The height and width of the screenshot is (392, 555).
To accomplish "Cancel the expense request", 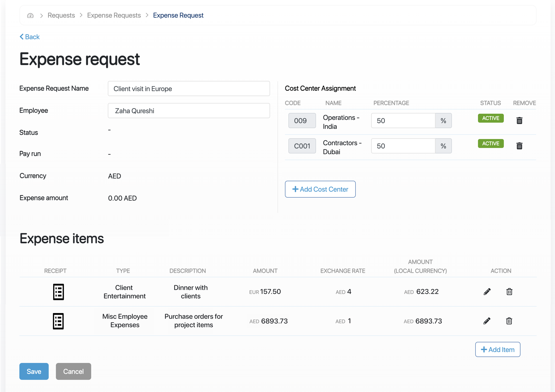I will pyautogui.click(x=73, y=371).
